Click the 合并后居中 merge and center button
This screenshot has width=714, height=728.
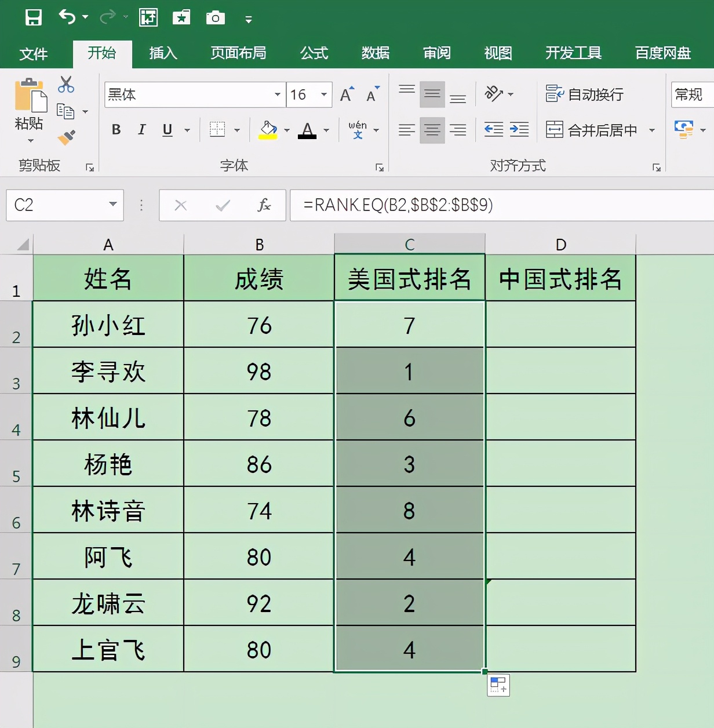(592, 130)
